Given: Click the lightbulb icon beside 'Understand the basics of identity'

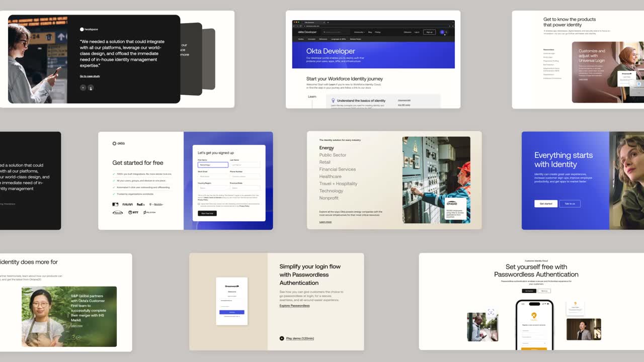Looking at the screenshot, I should pos(333,101).
